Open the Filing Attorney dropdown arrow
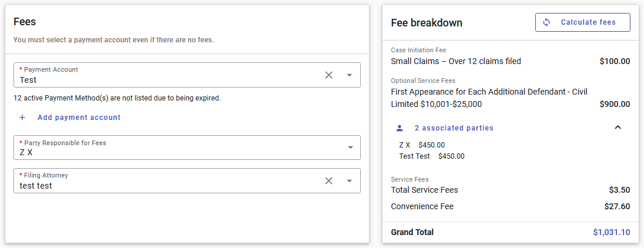644x248 pixels. coord(349,180)
